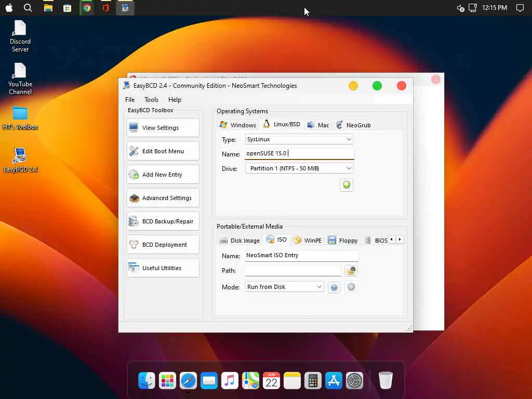Open the Discord Server desktop shortcut
The height and width of the screenshot is (399, 532).
click(20, 36)
